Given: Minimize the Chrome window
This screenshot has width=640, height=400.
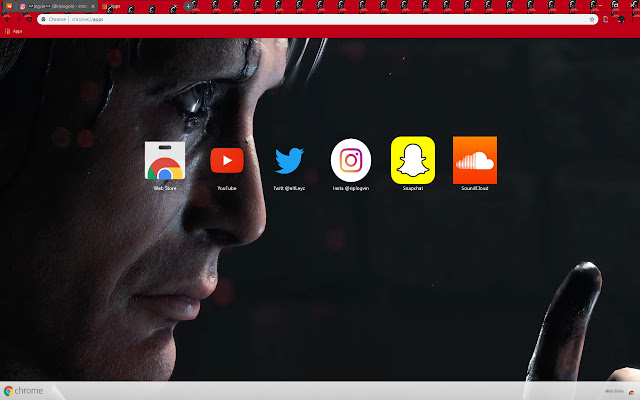Looking at the screenshot, I should point(600,5).
